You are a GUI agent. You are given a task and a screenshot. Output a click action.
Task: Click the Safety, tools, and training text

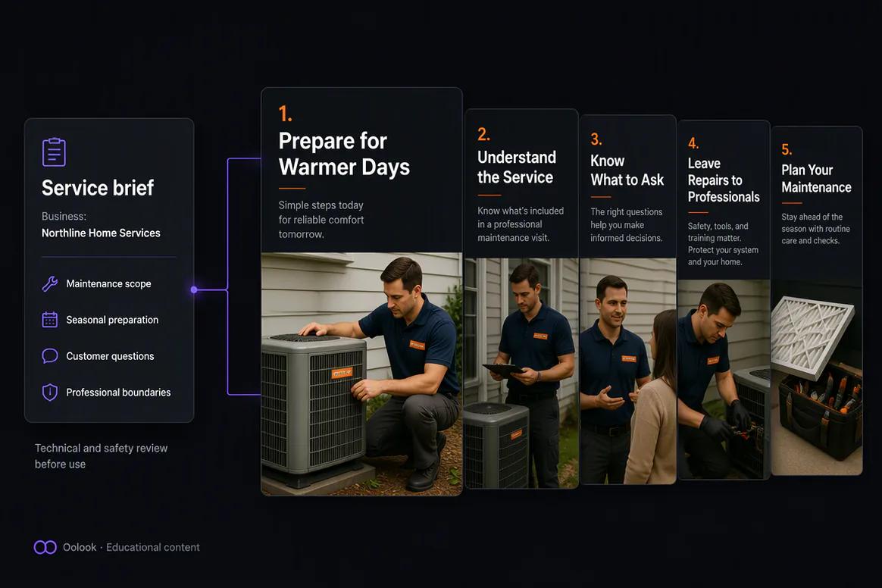[x=723, y=244]
